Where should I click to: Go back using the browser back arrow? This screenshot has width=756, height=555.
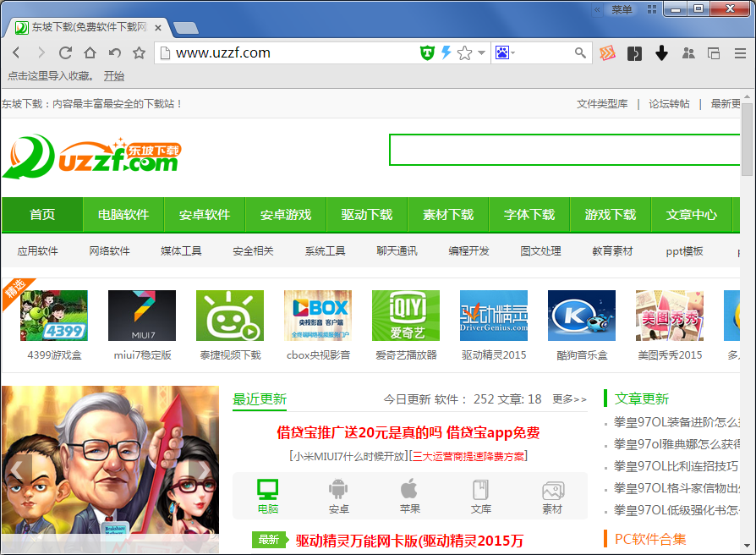tap(16, 52)
